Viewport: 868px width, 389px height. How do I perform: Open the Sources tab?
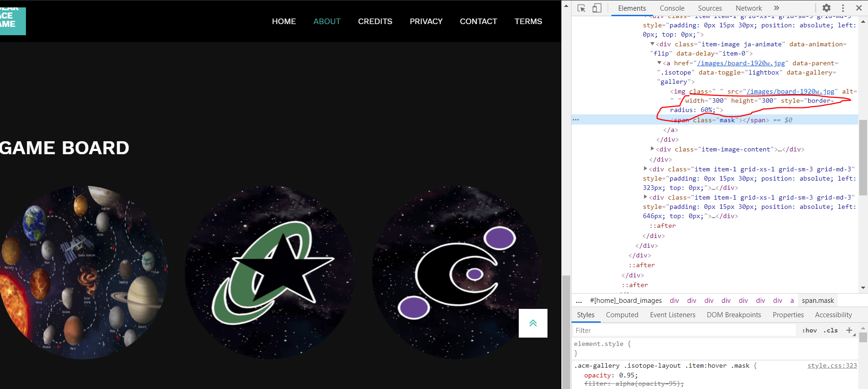click(710, 8)
